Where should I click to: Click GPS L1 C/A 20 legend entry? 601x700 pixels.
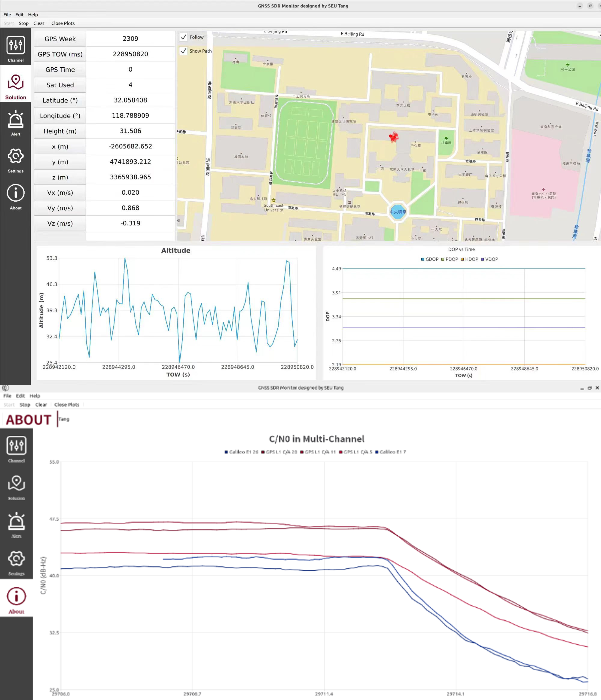(279, 452)
